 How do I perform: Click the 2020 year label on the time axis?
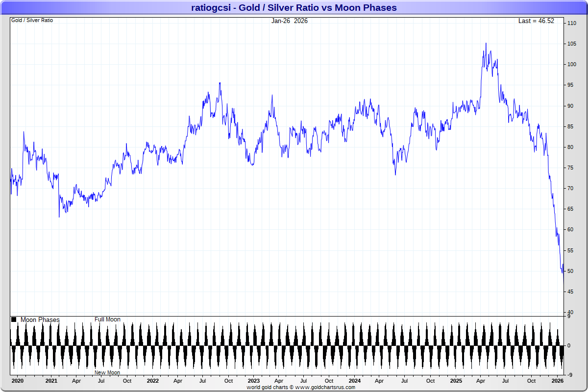coord(17,381)
